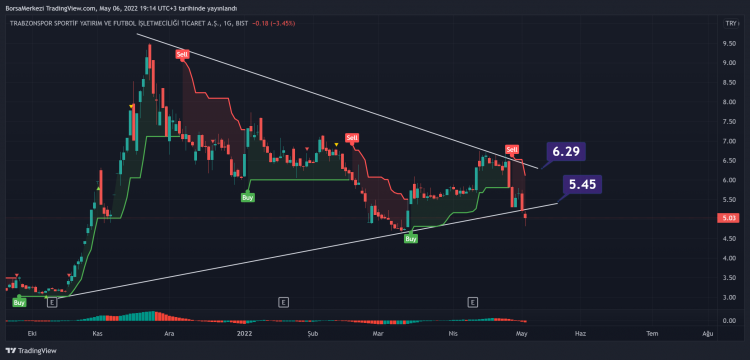Click the 5.45 price callout
750x360 pixels.
tap(583, 184)
